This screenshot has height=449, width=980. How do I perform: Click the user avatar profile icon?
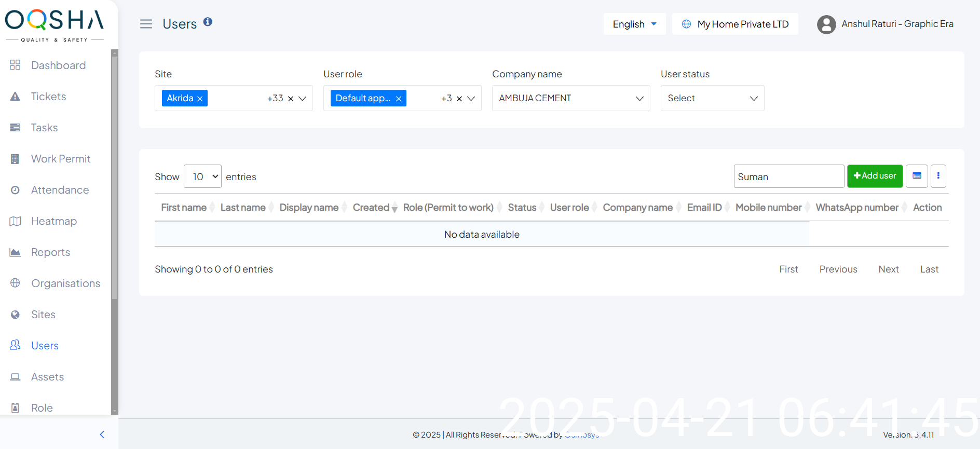(826, 24)
